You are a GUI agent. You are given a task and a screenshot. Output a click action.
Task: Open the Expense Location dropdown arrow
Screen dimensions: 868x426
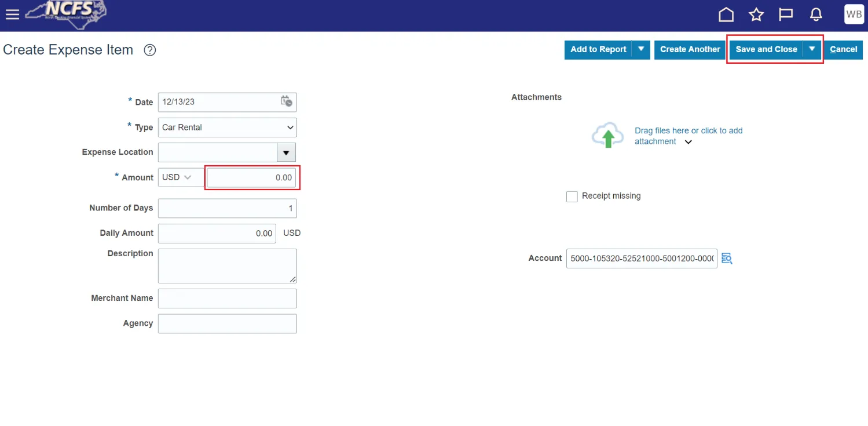click(285, 152)
